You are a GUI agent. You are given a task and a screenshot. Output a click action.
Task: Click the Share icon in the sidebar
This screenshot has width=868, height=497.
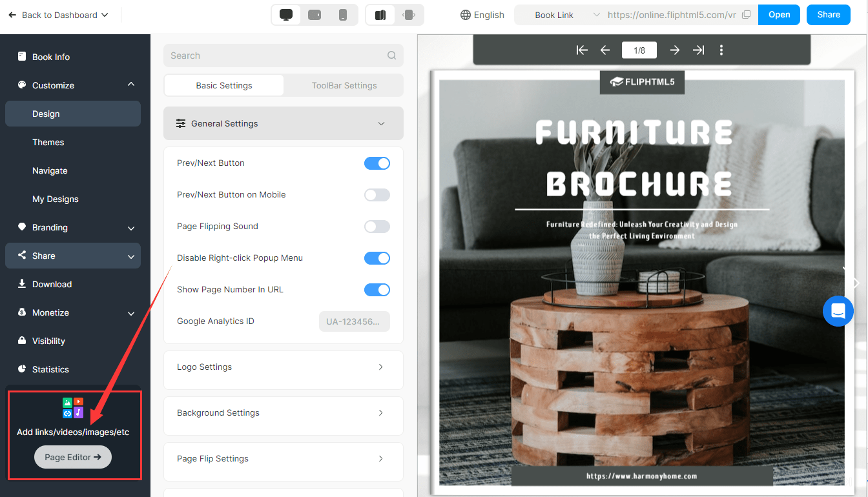(x=22, y=256)
